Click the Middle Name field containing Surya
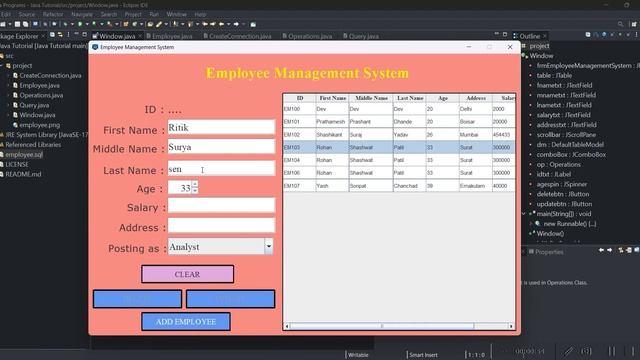Viewport: 640px width, 360px height. (221, 147)
